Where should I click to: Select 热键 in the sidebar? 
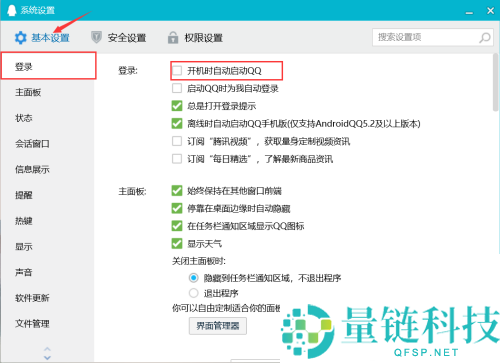[47, 221]
